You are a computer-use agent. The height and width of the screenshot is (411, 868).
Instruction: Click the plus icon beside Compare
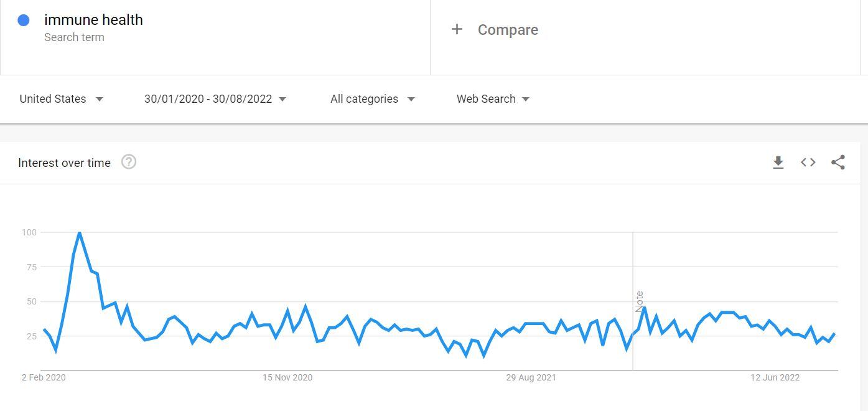[457, 29]
